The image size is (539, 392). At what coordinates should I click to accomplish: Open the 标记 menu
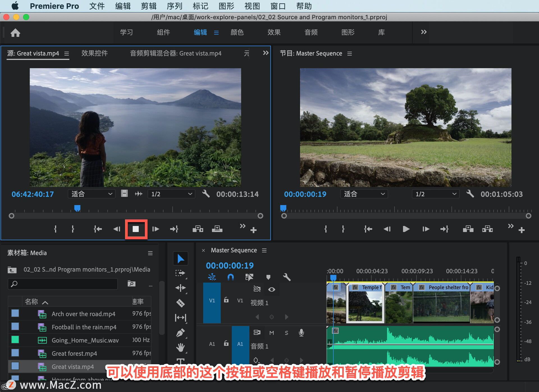(200, 6)
